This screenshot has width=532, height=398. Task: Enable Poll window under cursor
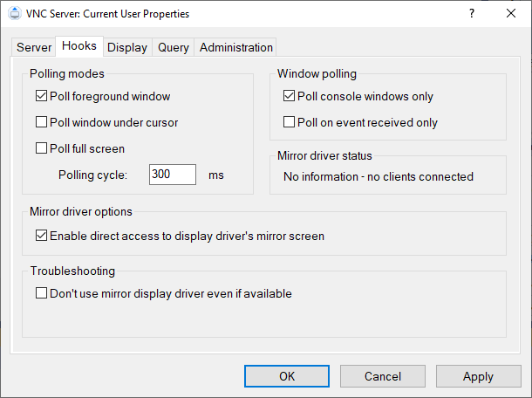click(x=42, y=122)
